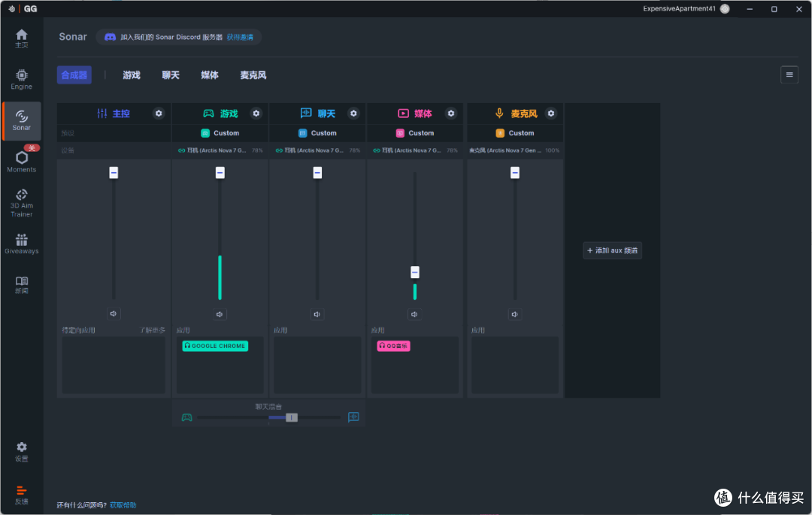The height and width of the screenshot is (515, 812).
Task: Switch to the 合成器 mixer tab
Action: click(x=74, y=75)
